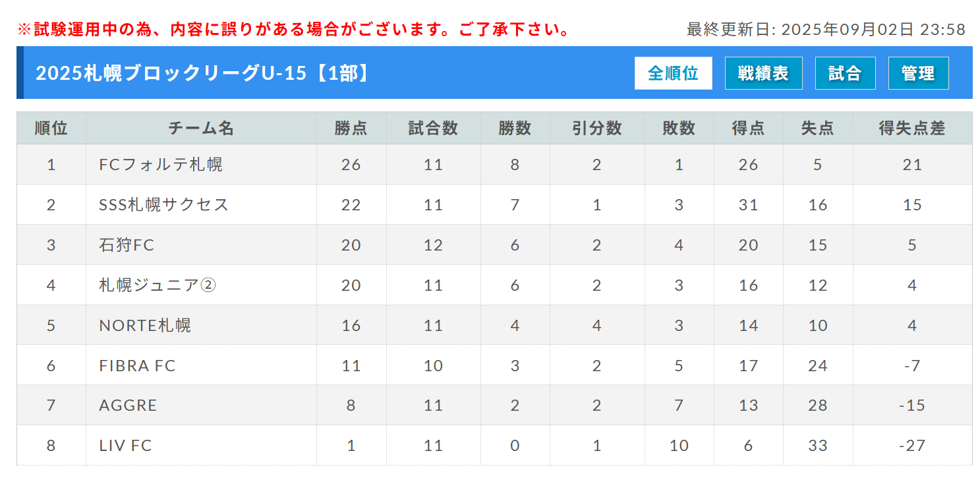Click the 順位 column header

point(51,128)
